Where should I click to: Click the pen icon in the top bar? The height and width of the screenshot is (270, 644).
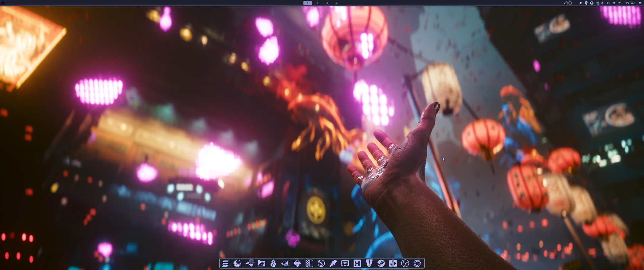[x=565, y=3]
